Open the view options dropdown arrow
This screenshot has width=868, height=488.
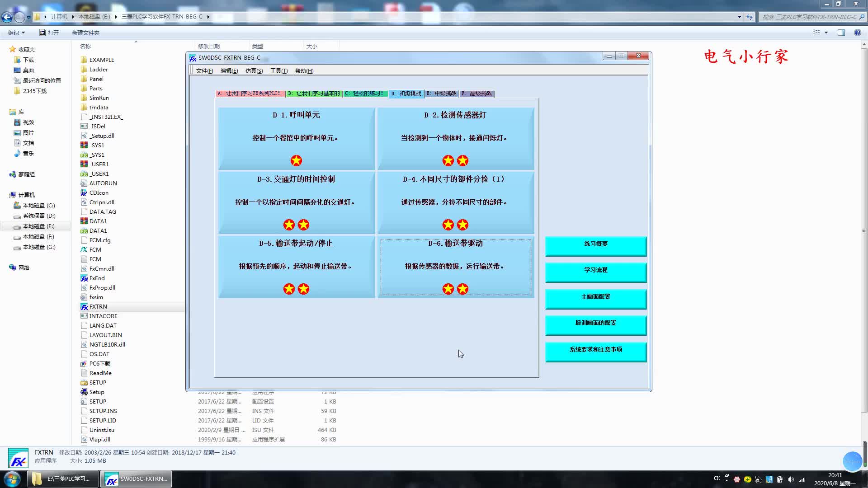pyautogui.click(x=826, y=33)
